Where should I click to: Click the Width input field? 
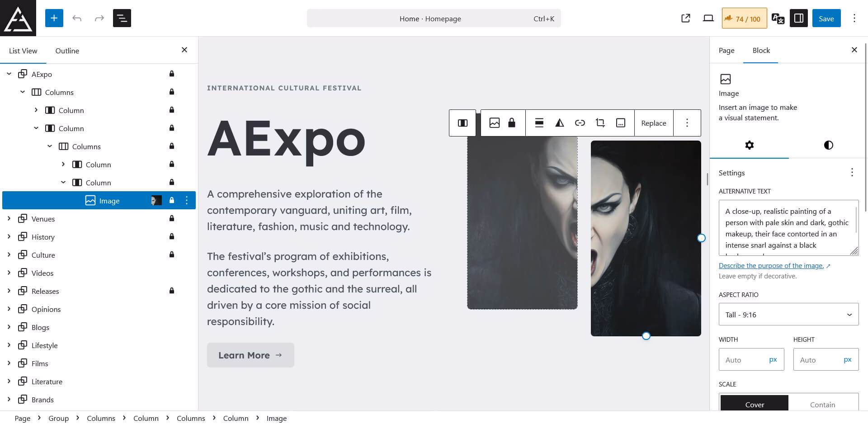click(744, 360)
